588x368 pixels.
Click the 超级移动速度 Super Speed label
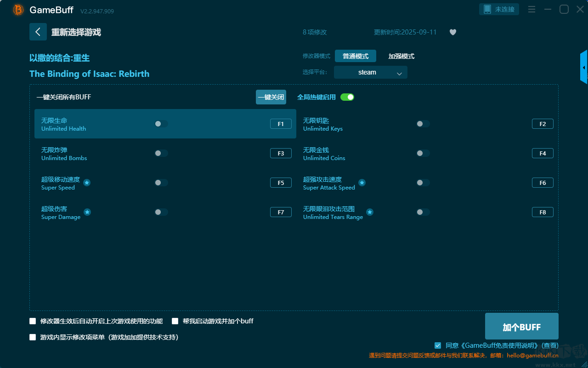point(61,183)
